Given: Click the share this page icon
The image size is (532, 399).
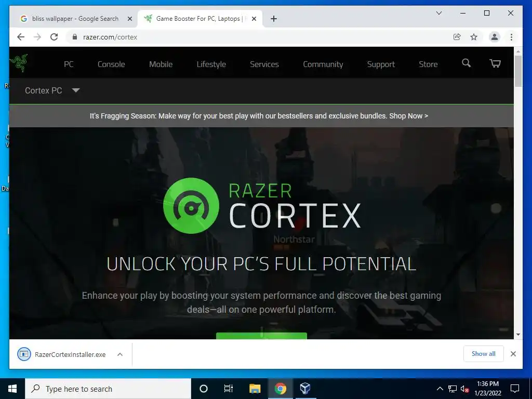Looking at the screenshot, I should point(457,37).
